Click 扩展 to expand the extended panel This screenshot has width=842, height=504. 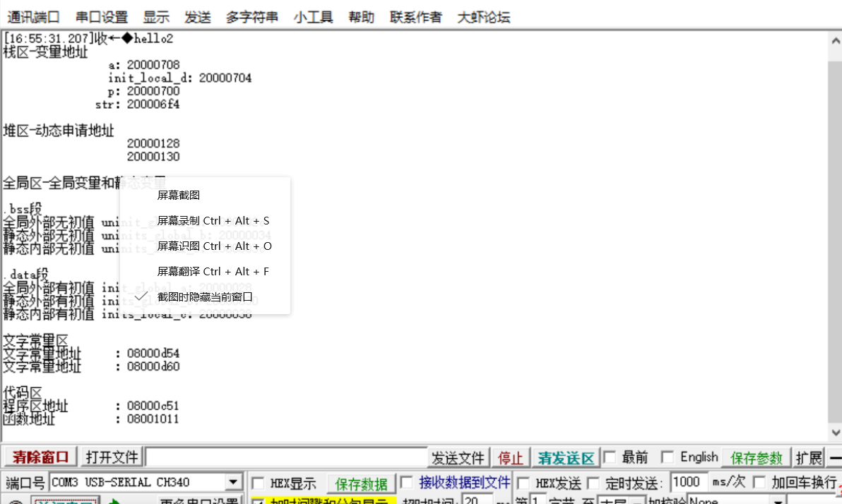click(809, 457)
